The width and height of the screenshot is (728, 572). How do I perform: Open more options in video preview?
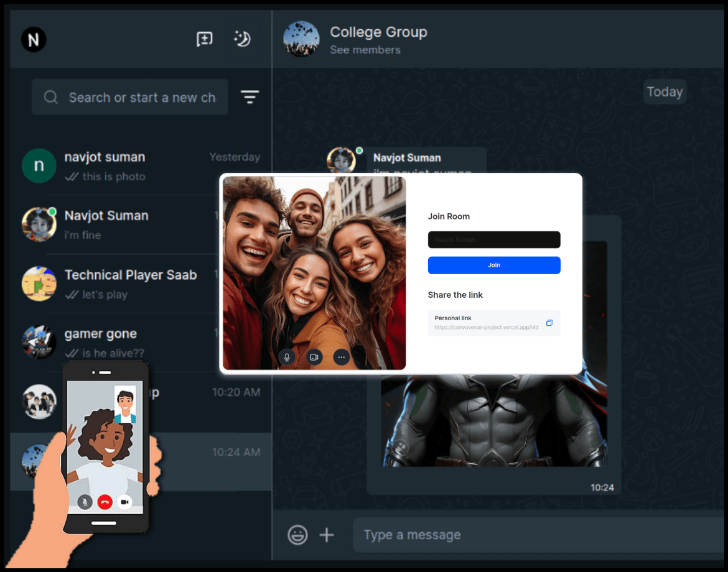point(341,357)
